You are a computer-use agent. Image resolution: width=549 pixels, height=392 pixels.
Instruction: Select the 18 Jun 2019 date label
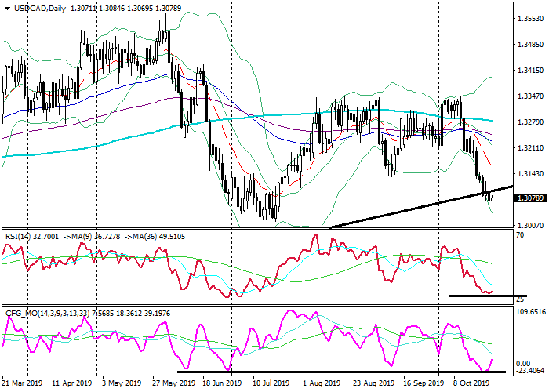coord(221,383)
